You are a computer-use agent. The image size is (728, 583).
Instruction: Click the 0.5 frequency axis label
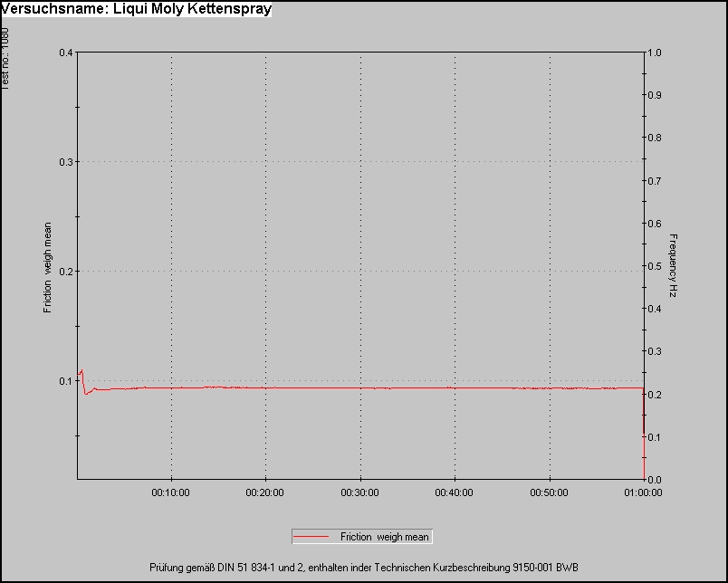[x=655, y=266]
